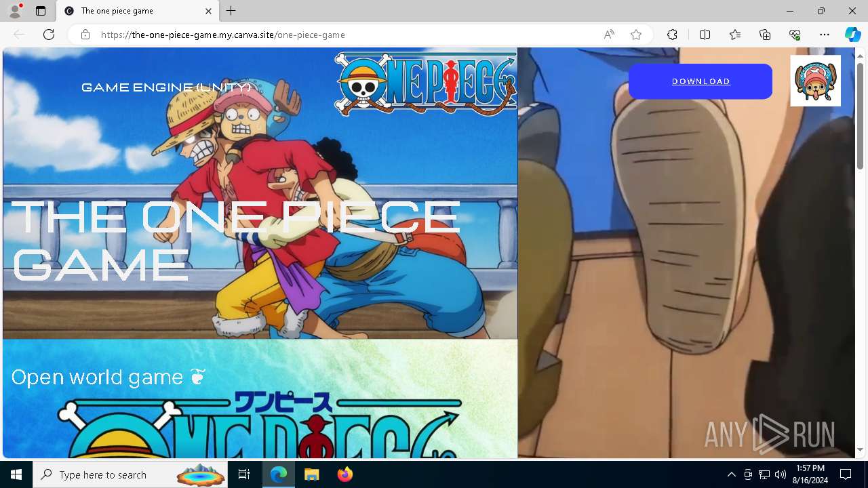This screenshot has height=488, width=868.
Task: Open a new tab with plus button
Action: pos(231,11)
